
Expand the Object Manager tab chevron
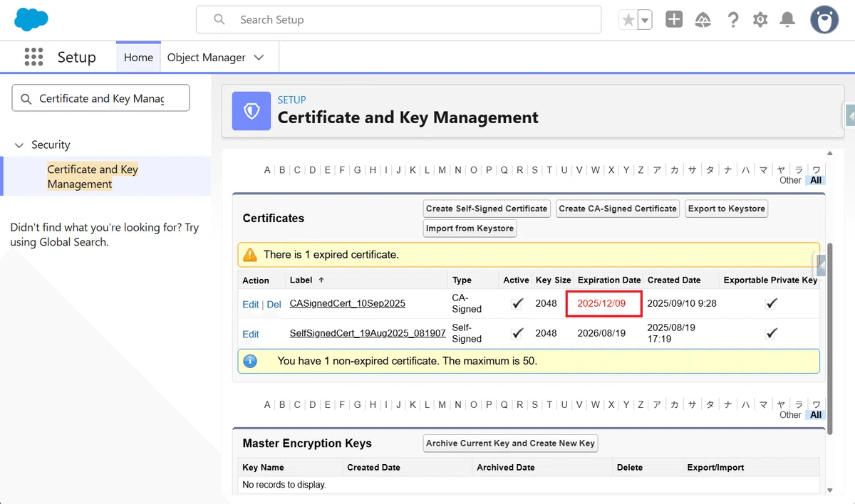(x=259, y=58)
